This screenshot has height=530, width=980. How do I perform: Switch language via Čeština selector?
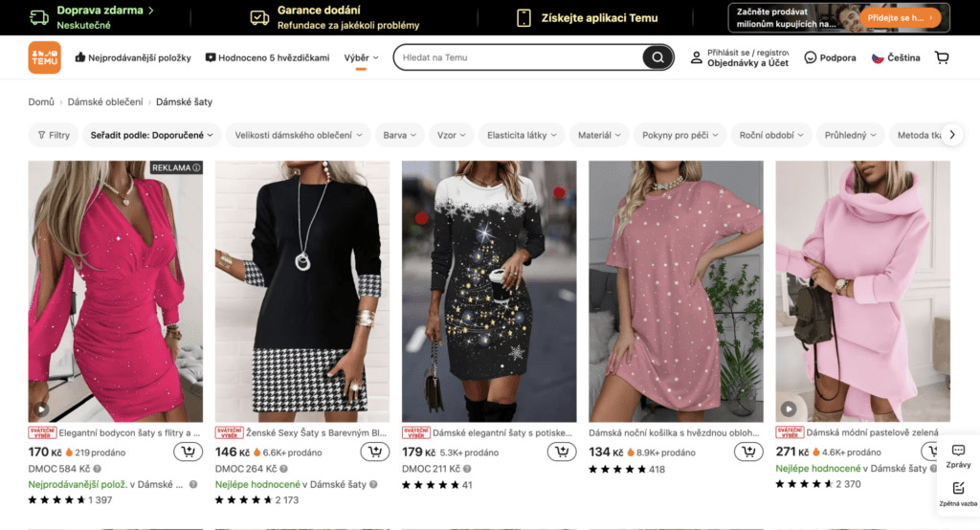(895, 57)
